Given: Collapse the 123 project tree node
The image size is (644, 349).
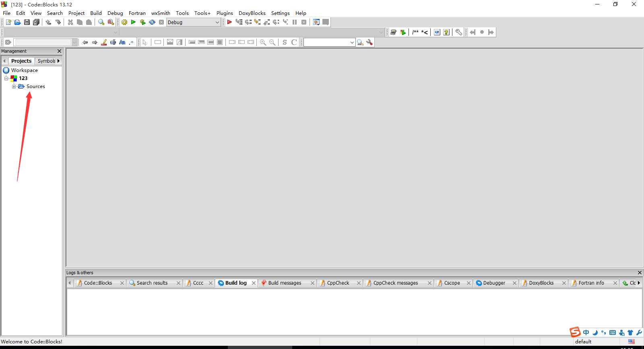Looking at the screenshot, I should point(6,78).
